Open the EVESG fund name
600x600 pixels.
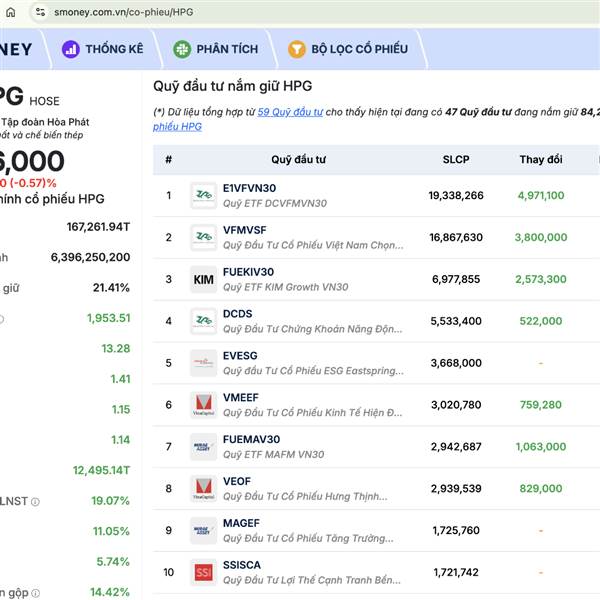240,355
